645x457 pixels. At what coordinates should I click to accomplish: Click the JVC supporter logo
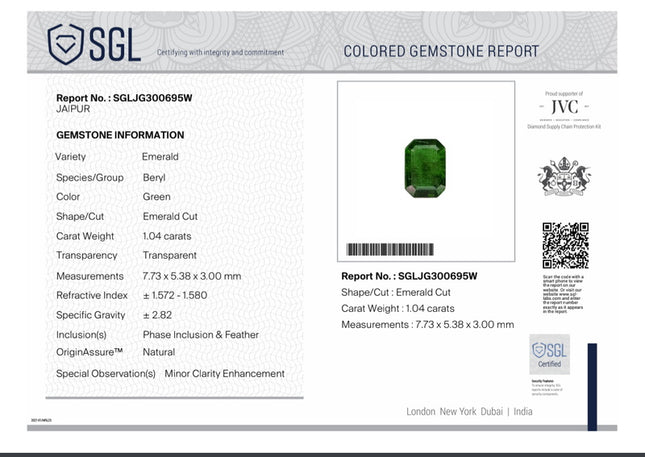pos(564,107)
